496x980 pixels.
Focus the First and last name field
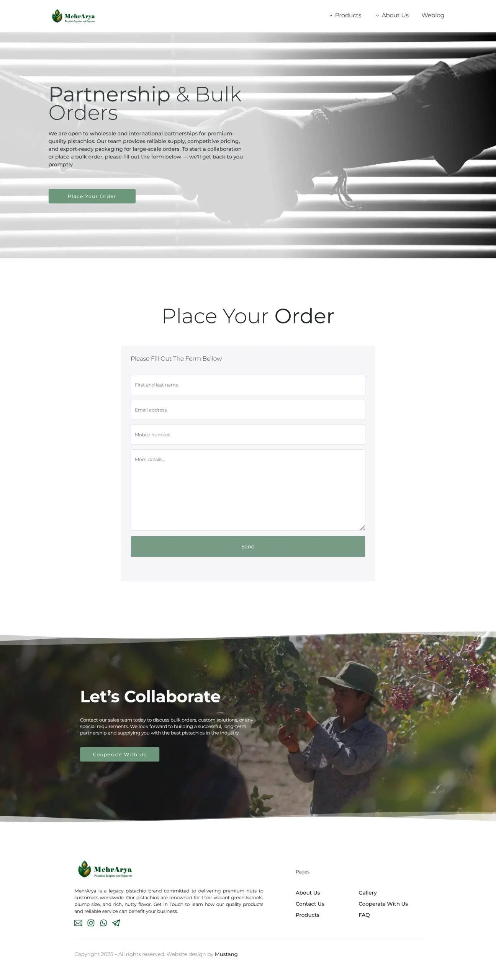point(248,385)
